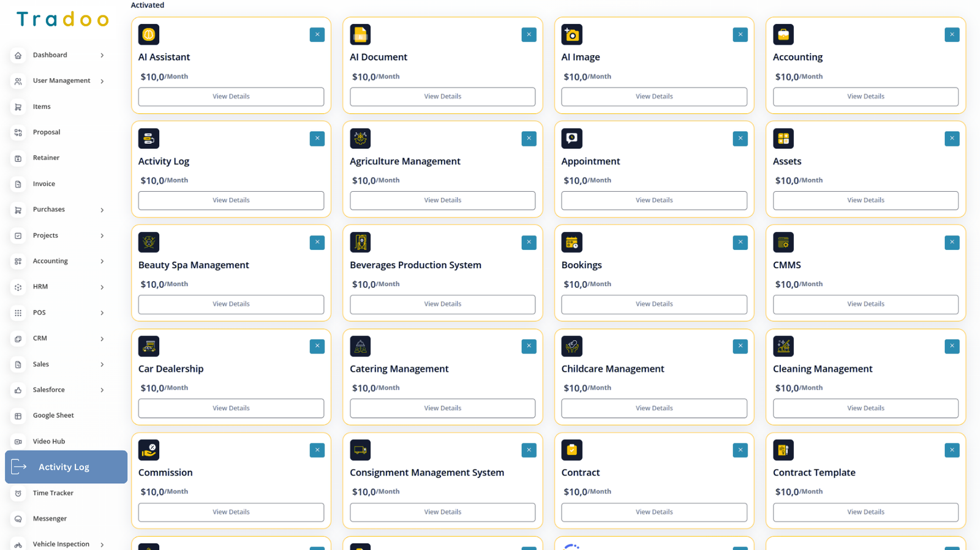Image resolution: width=980 pixels, height=550 pixels.
Task: Click the Tradoo logo
Action: pyautogui.click(x=62, y=20)
